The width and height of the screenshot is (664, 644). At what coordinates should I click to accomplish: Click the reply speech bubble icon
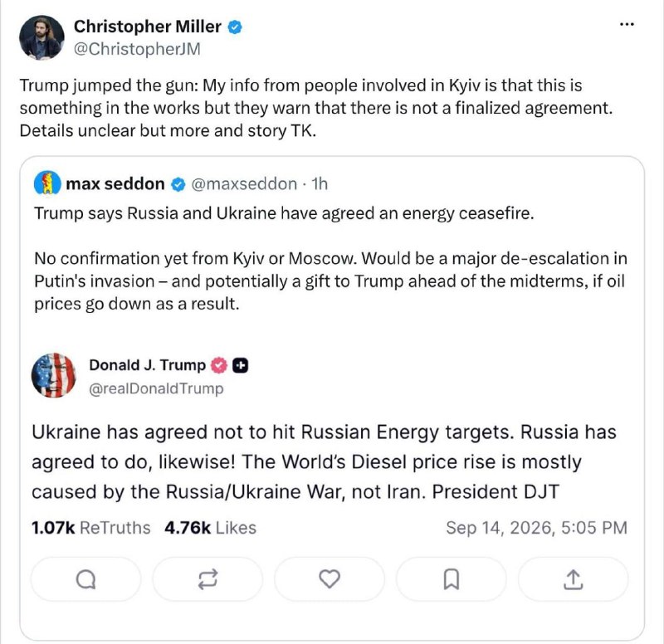click(x=86, y=579)
